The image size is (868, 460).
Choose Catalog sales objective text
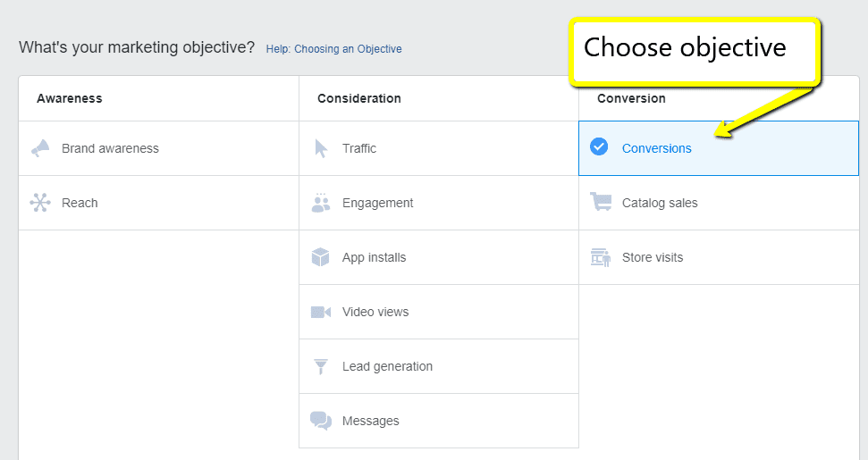point(660,203)
